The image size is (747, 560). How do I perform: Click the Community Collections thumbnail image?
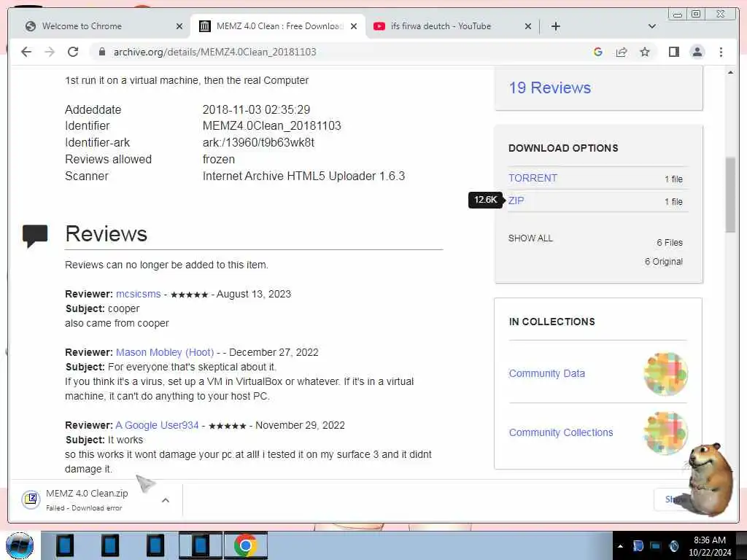click(x=665, y=433)
